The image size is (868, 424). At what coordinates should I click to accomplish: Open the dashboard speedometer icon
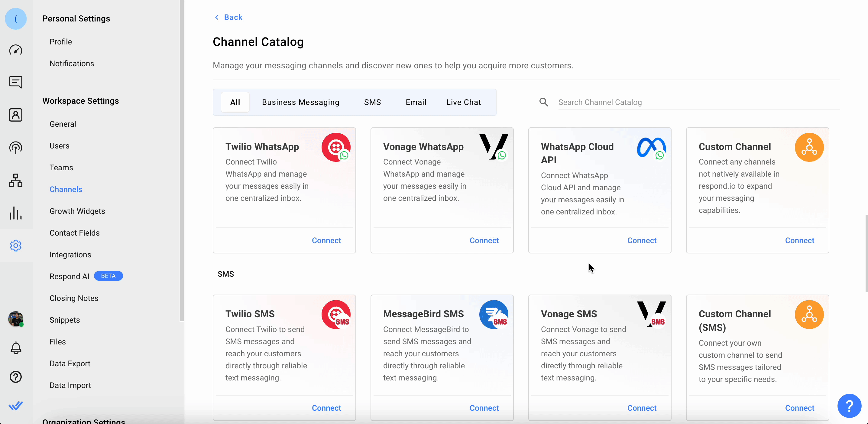pos(15,50)
